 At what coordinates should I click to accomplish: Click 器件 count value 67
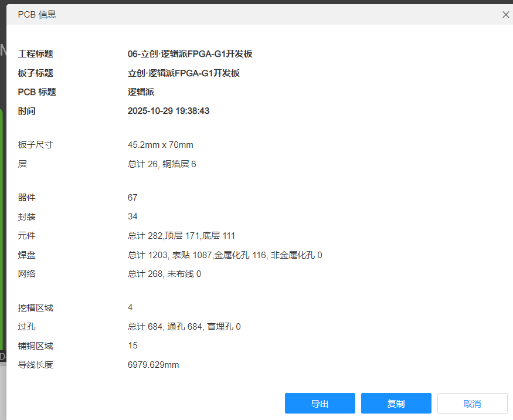133,198
